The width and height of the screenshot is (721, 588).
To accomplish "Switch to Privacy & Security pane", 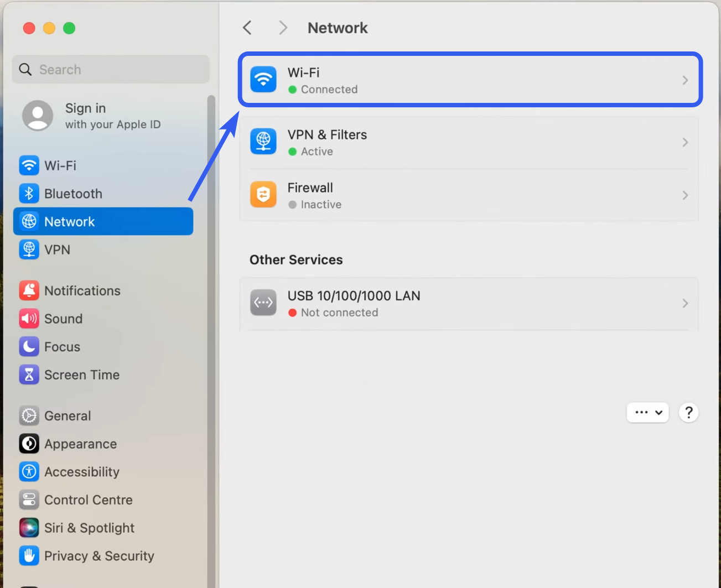I will click(87, 556).
